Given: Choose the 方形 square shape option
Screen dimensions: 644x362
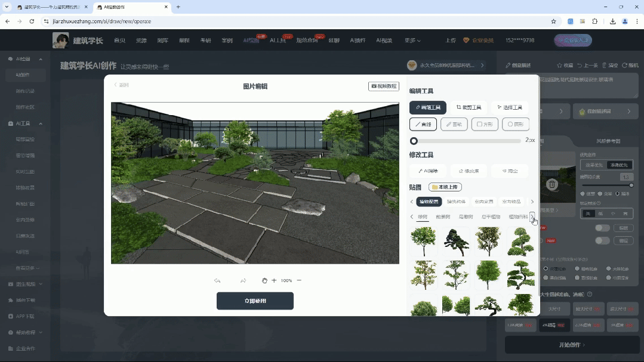Looking at the screenshot, I should [x=485, y=125].
